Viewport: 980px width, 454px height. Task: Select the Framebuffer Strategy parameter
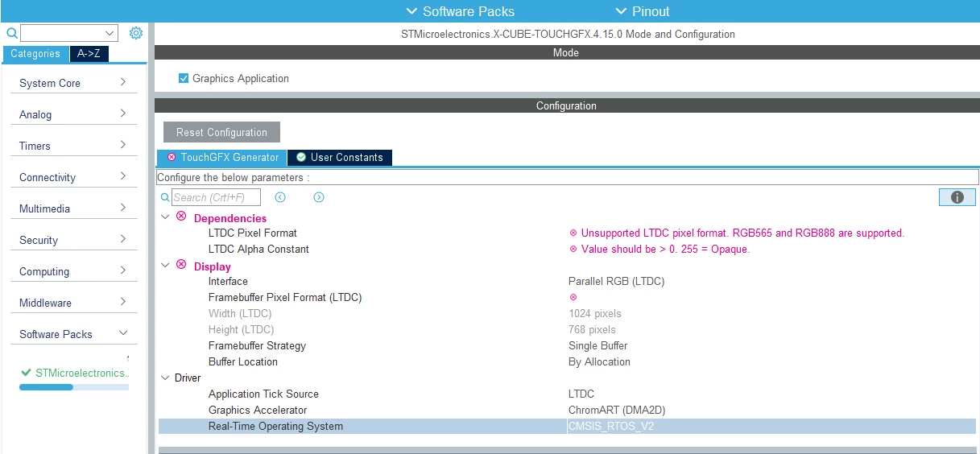coord(567,345)
